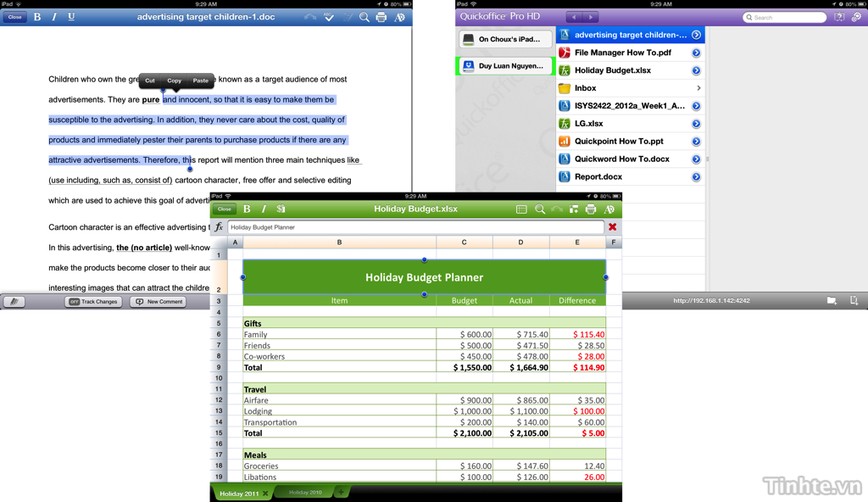Viewport: 868px width, 502px height.
Task: Expand details arrow for Report.docx
Action: [x=696, y=177]
